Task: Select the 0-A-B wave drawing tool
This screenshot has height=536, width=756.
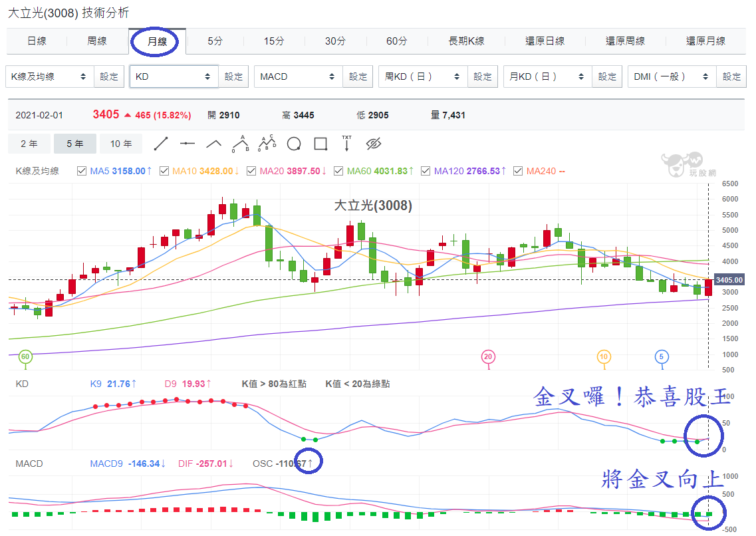Action: [241, 144]
